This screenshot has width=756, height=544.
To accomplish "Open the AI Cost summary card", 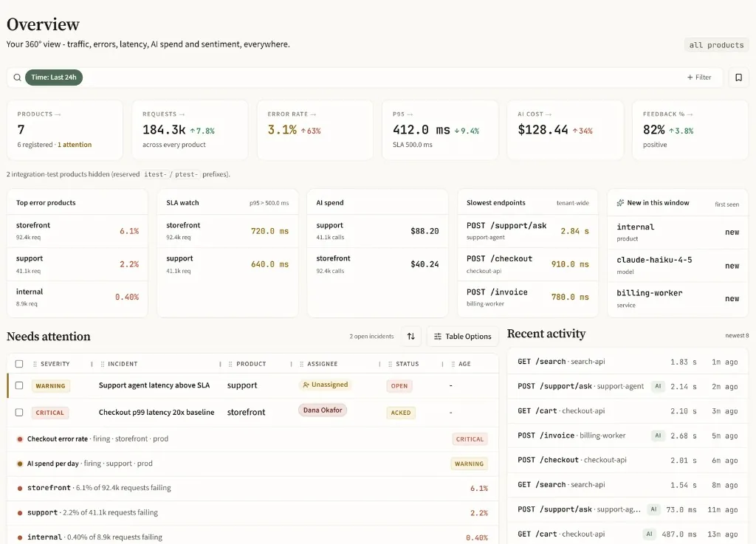I will [x=565, y=130].
